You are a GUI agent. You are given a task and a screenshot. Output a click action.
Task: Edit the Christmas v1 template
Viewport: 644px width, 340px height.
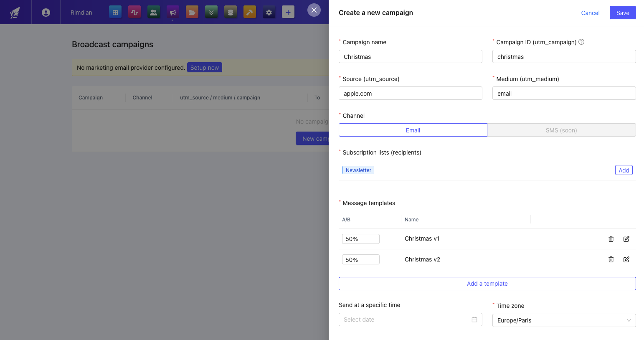(x=626, y=239)
